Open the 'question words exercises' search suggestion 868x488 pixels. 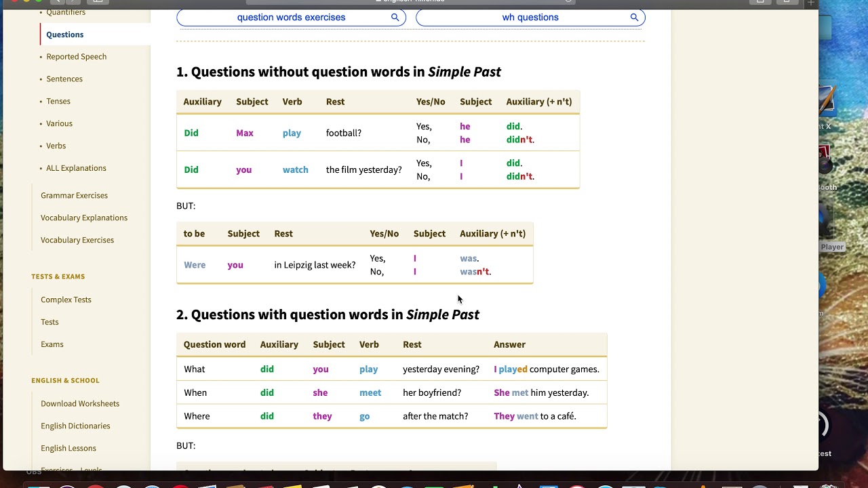tap(291, 18)
